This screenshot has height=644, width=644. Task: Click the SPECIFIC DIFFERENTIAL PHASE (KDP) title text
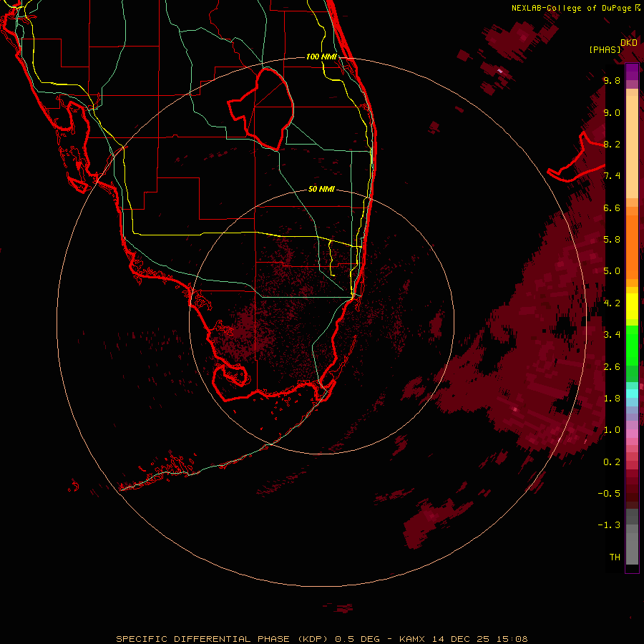tap(222, 639)
